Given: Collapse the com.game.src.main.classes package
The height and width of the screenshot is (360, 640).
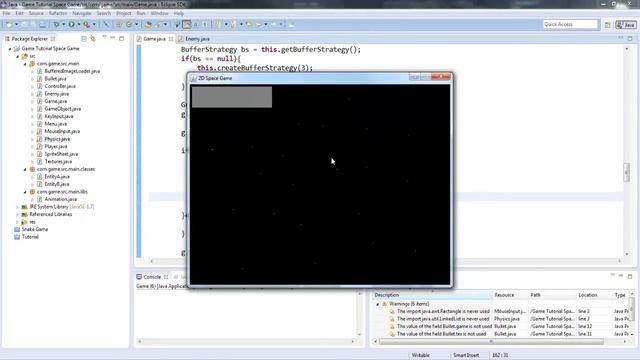Looking at the screenshot, I should coord(25,169).
